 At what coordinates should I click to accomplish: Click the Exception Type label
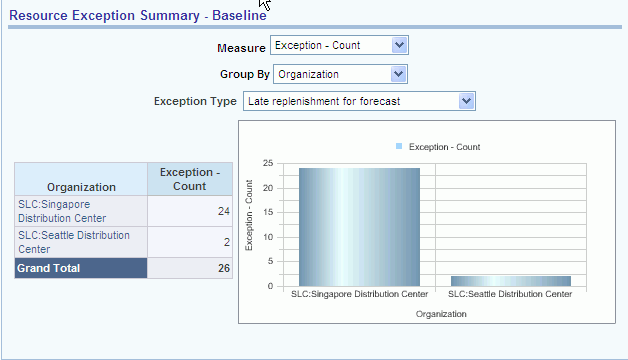[x=195, y=101]
